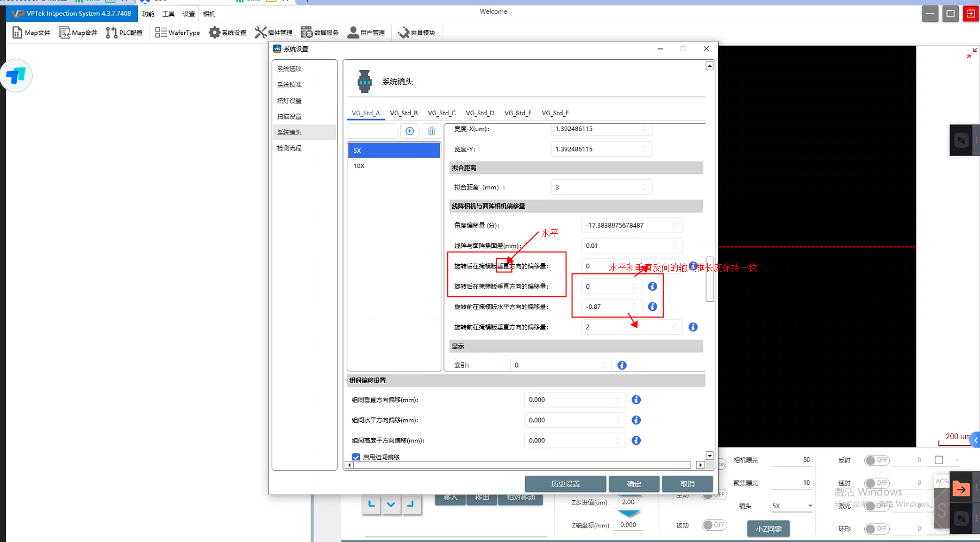The width and height of the screenshot is (980, 542).
Task: Add a new lens with plus icon
Action: pos(410,131)
